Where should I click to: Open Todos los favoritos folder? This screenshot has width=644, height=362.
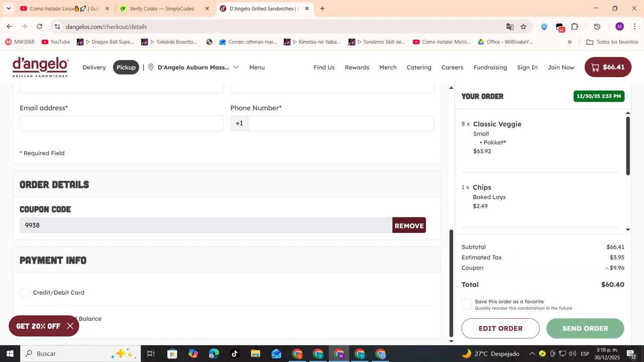point(612,42)
